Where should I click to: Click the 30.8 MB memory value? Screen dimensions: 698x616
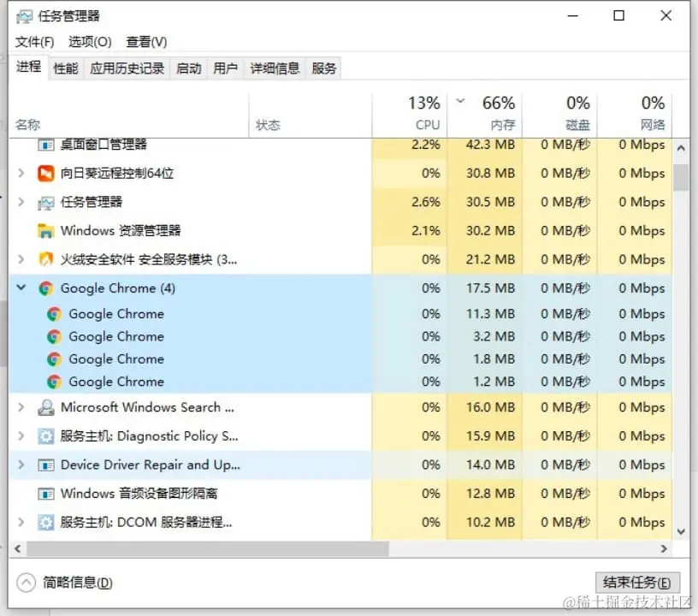(x=490, y=173)
